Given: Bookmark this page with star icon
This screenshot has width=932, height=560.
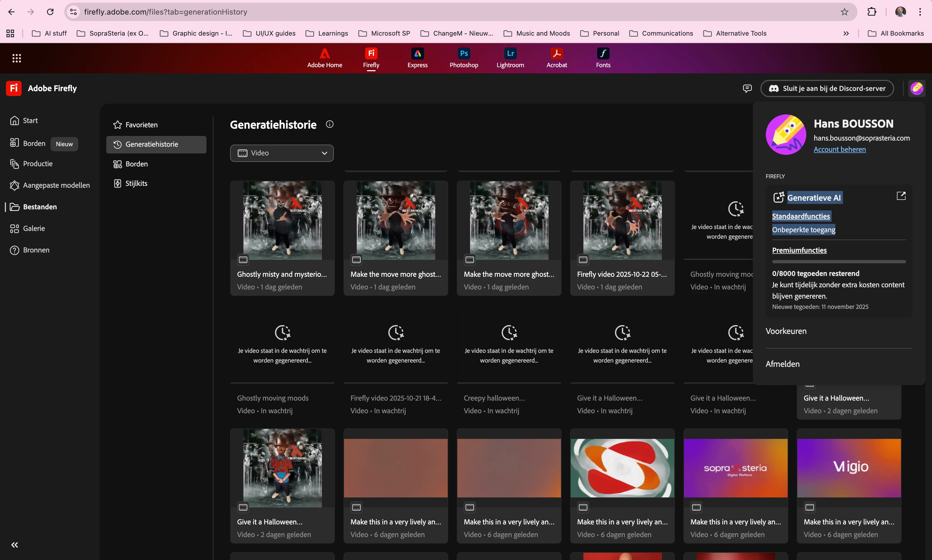Looking at the screenshot, I should [844, 12].
